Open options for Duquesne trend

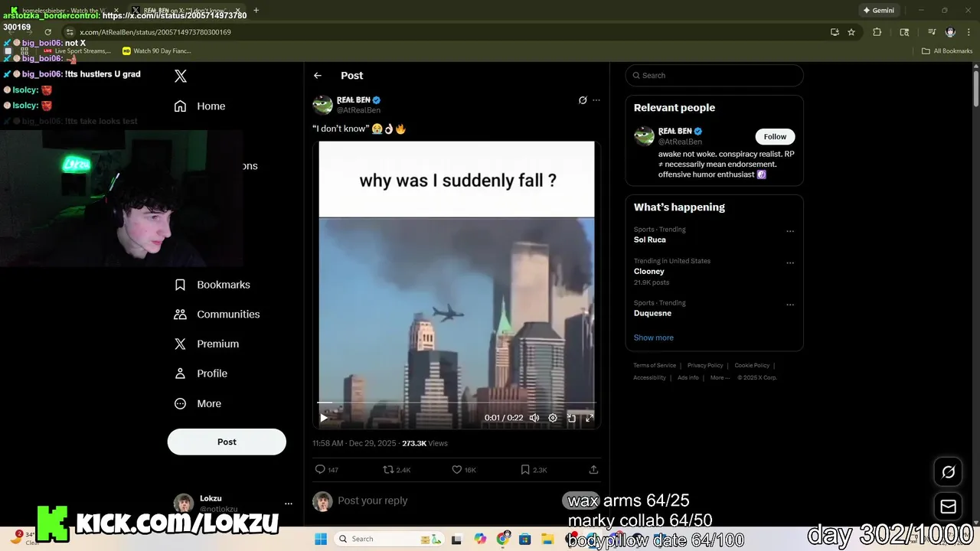(790, 305)
